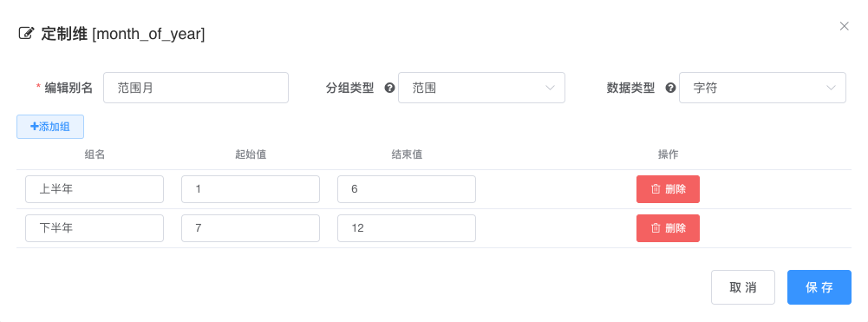Close the dialog with the X icon

point(845,26)
